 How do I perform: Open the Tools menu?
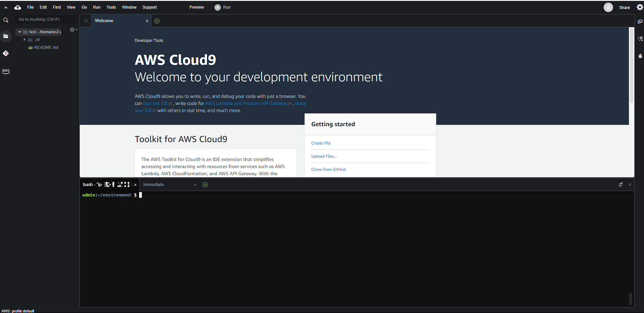tap(111, 7)
